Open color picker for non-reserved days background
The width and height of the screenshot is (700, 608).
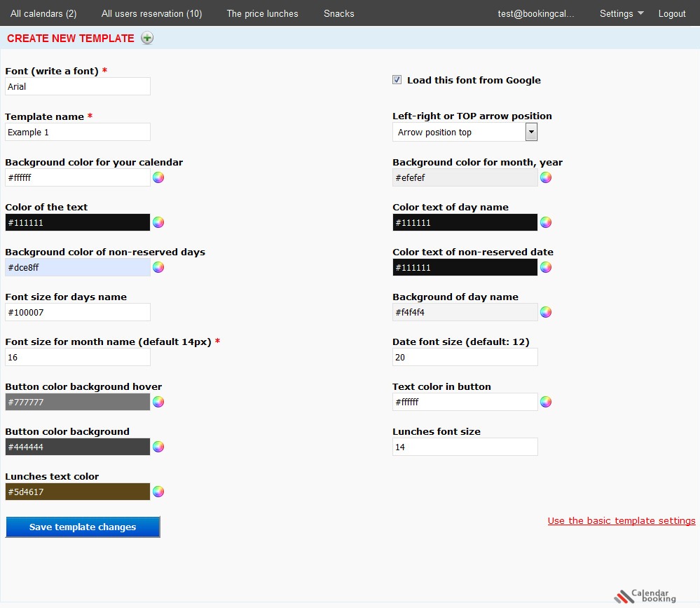(158, 267)
